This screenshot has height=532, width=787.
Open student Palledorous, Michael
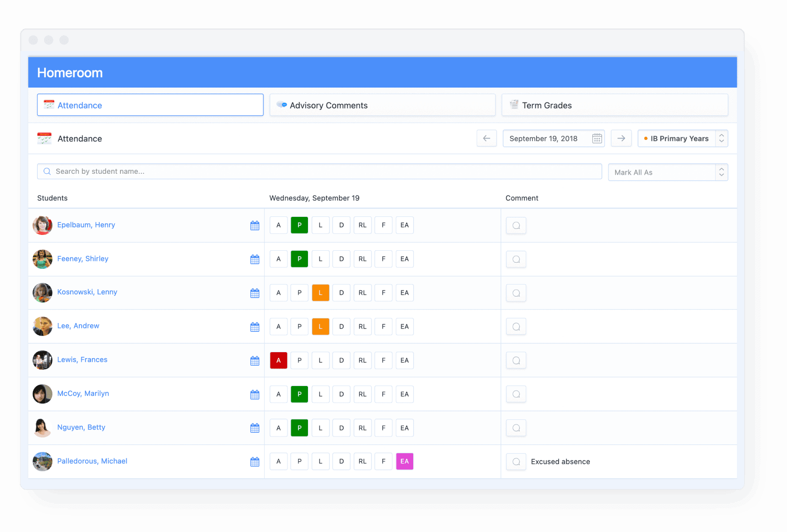point(92,461)
